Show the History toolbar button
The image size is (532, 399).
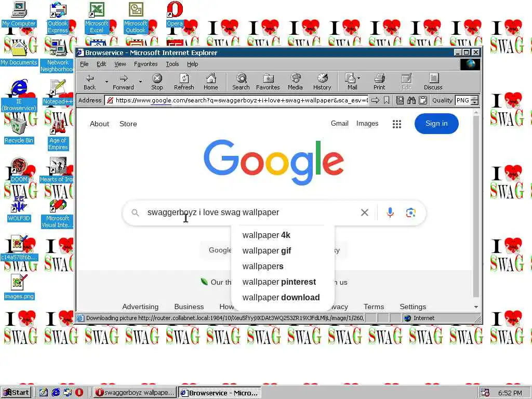pos(322,82)
